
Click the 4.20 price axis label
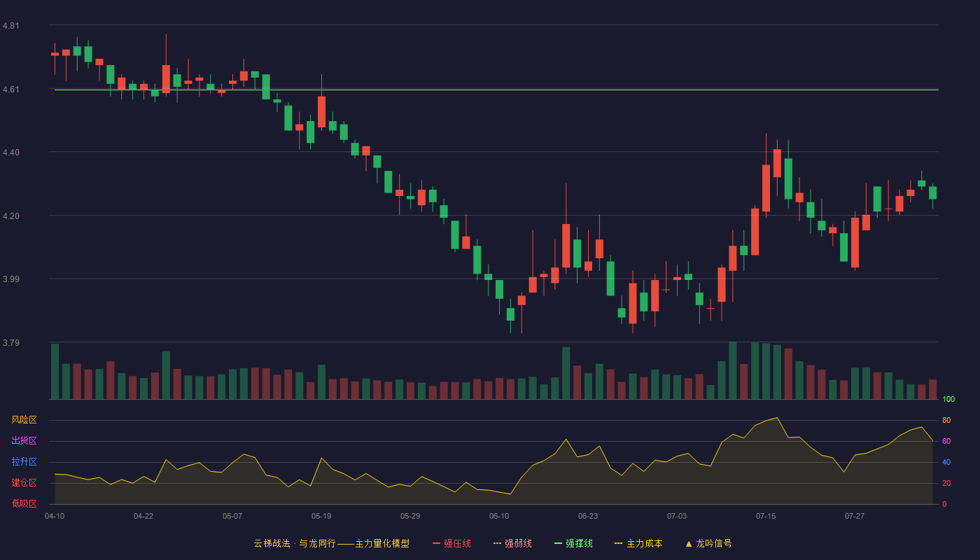point(11,216)
